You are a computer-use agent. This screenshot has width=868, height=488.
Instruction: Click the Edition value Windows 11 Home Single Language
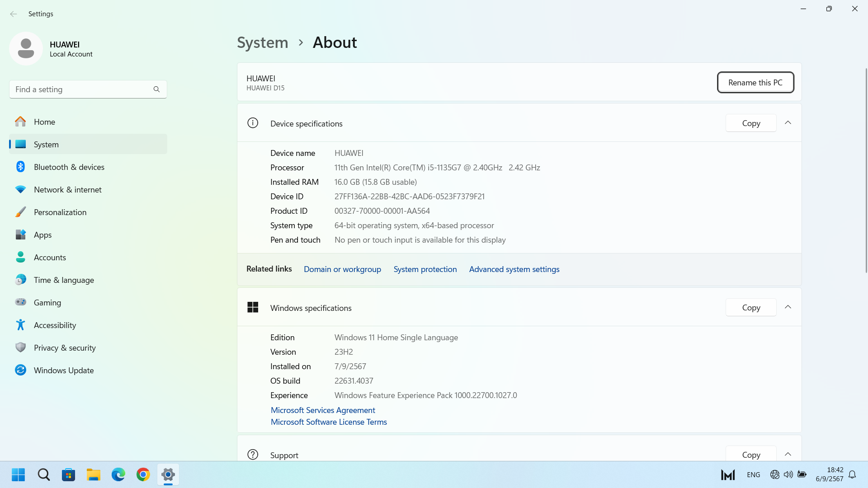[396, 338]
